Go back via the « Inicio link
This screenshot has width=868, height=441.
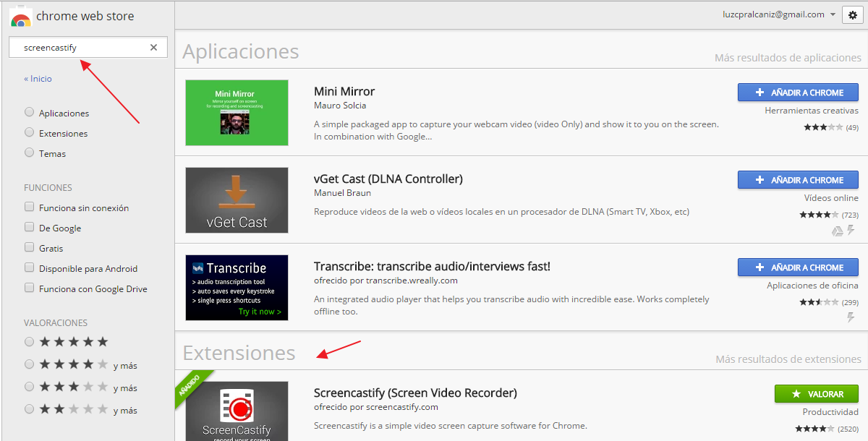pos(38,79)
